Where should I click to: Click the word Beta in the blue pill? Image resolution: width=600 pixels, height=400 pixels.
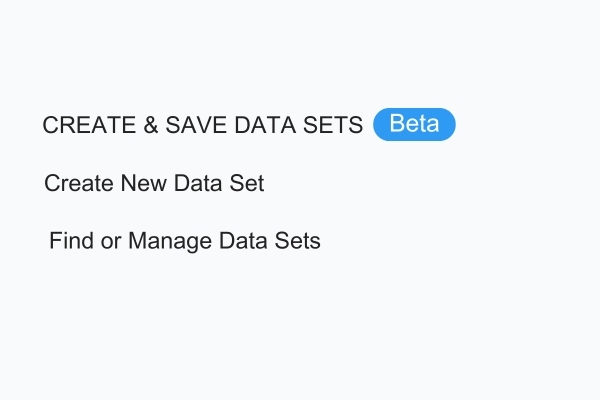(414, 125)
